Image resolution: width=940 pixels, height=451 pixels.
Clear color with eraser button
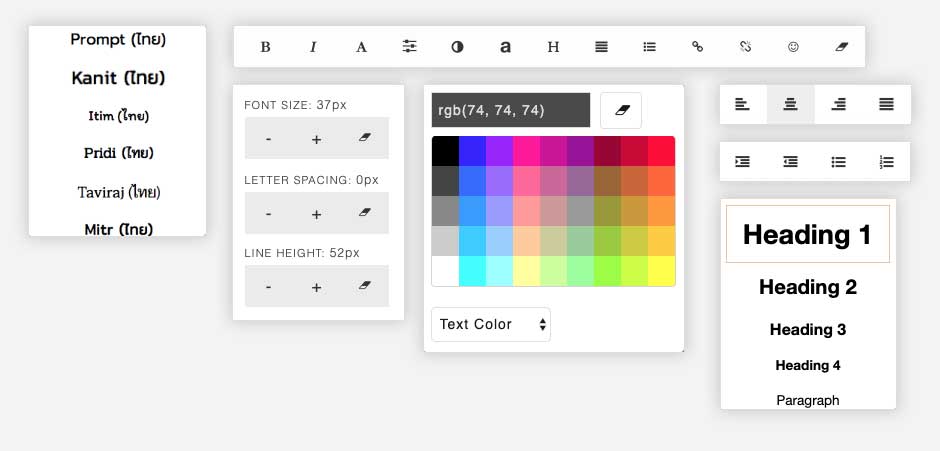[621, 110]
